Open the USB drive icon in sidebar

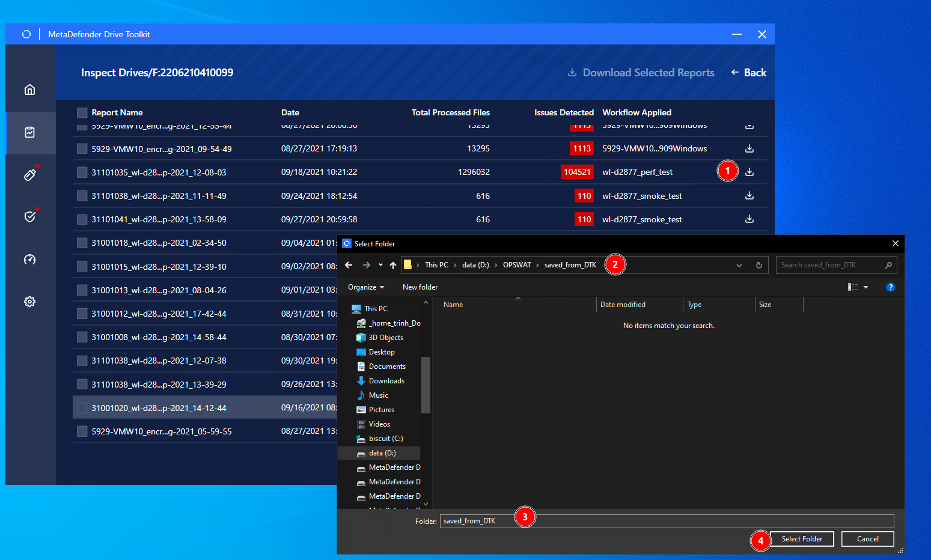(x=29, y=175)
